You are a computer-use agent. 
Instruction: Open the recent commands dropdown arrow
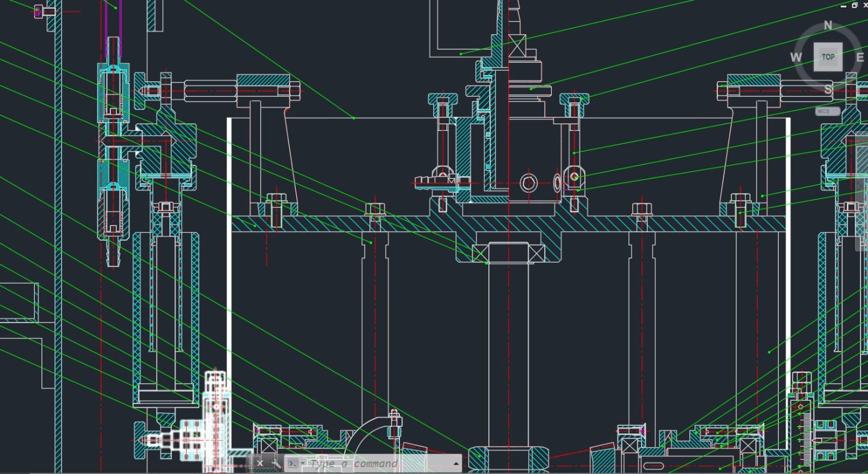303,463
